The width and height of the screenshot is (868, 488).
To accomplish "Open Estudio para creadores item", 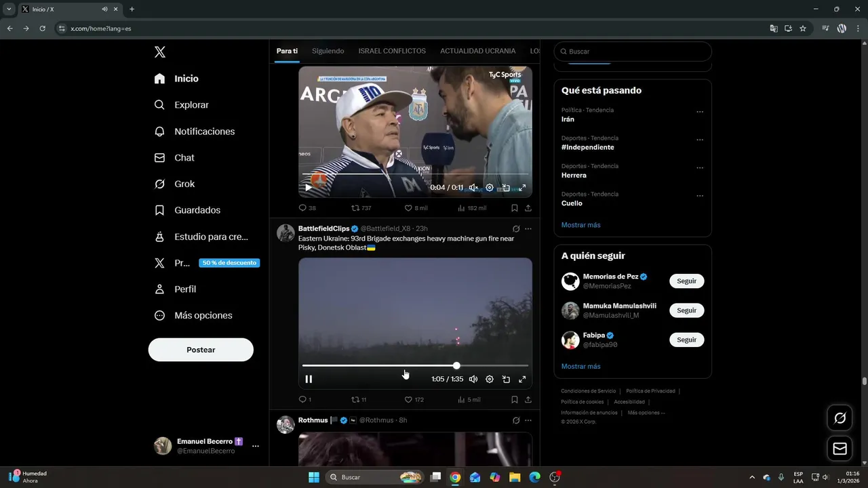I will [201, 237].
